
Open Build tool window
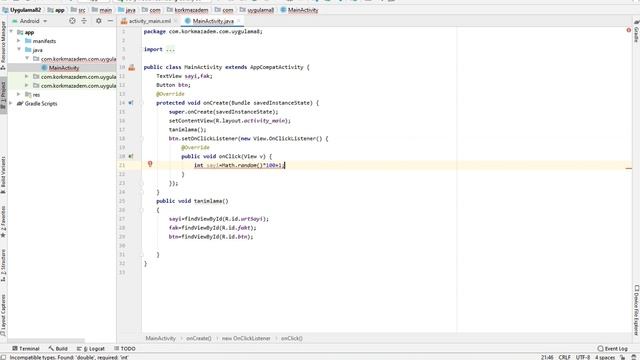(x=58, y=349)
